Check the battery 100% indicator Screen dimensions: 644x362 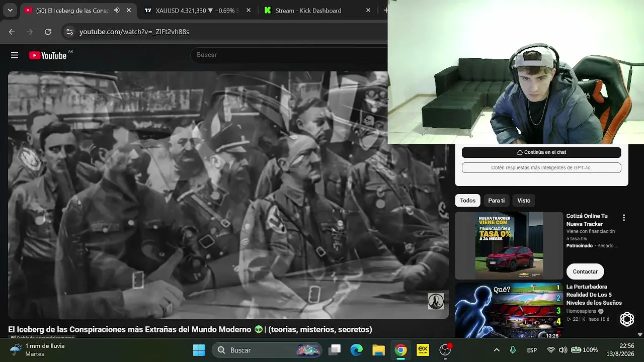584,350
